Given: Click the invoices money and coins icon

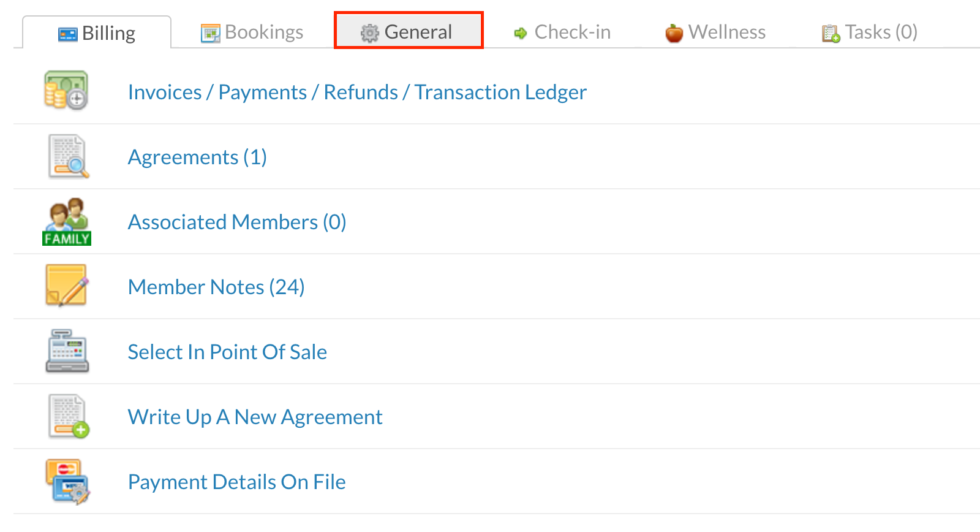Looking at the screenshot, I should [x=66, y=91].
